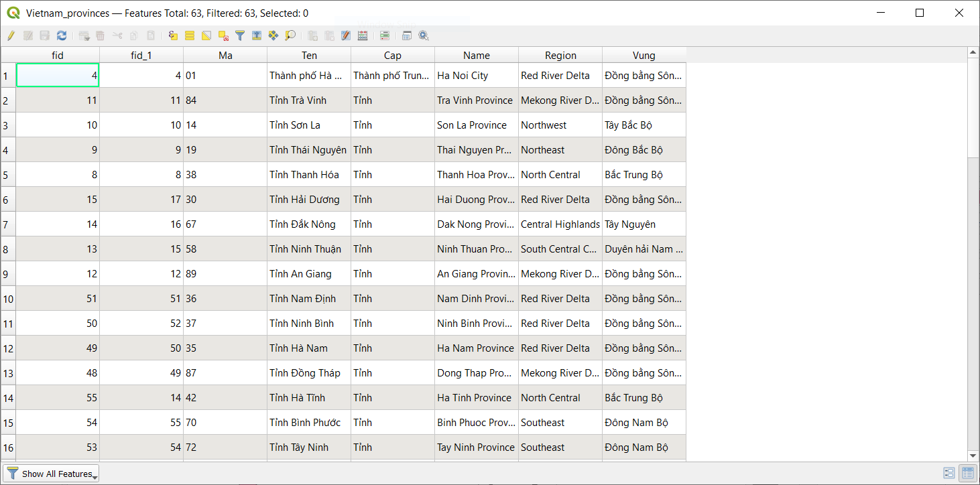Copy selected rows to the clipboard
Image resolution: width=980 pixels, height=485 pixels.
(x=134, y=36)
